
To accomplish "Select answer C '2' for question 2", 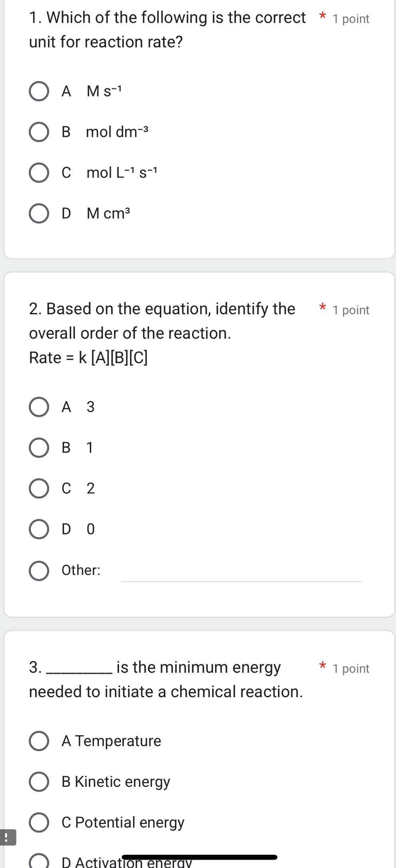I will coord(39,488).
